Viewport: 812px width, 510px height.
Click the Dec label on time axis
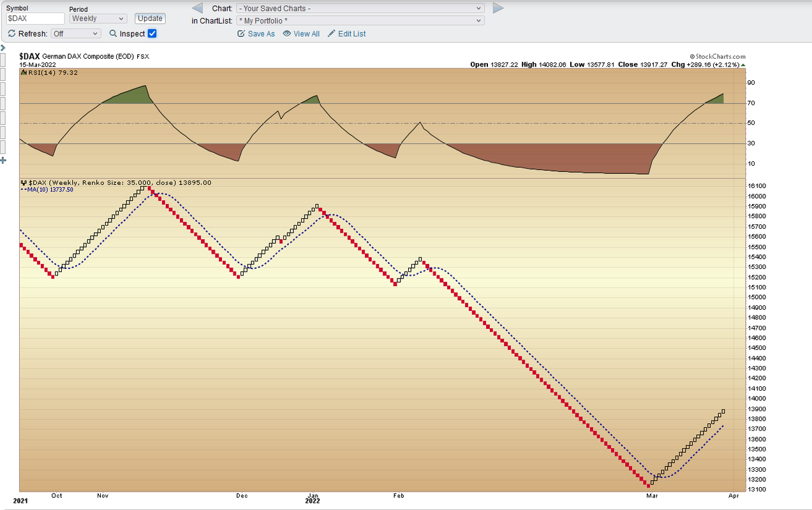point(241,495)
